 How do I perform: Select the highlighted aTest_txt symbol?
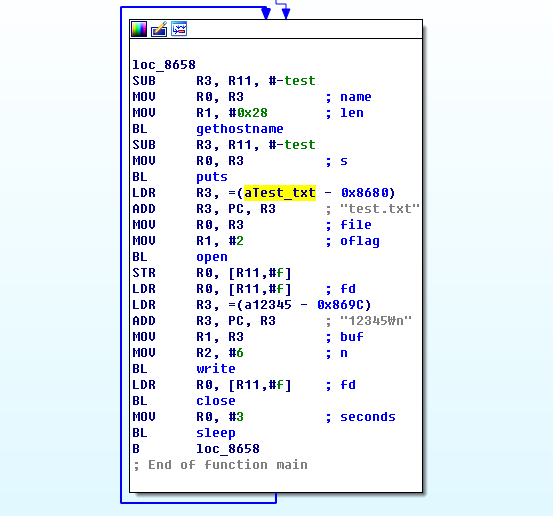pyautogui.click(x=280, y=193)
